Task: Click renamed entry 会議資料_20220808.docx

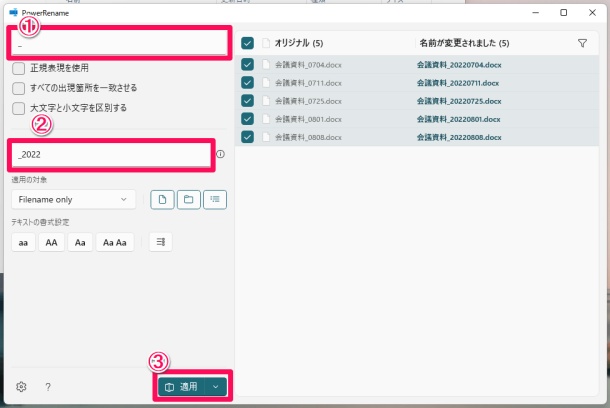Action: 459,137
